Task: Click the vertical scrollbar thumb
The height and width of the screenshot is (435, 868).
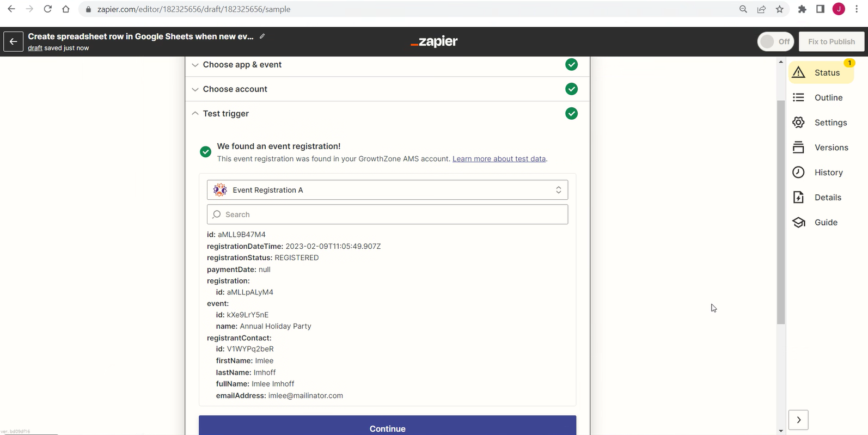Action: (780, 212)
